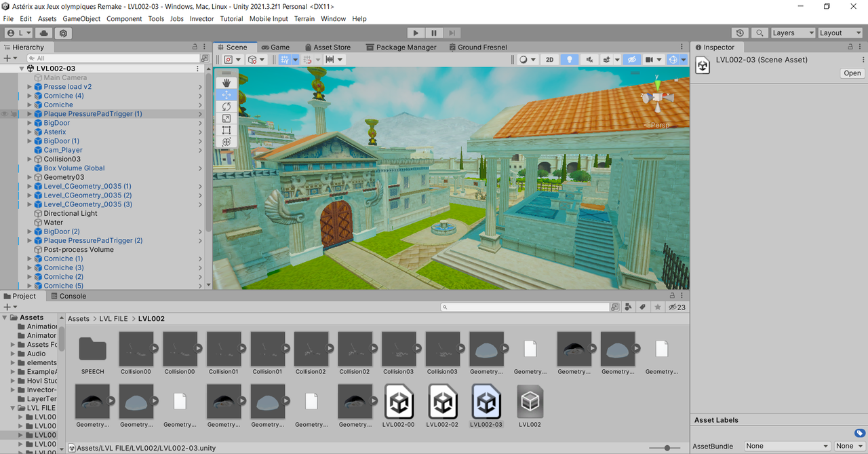Click LVL FILE in breadcrumb path
Screen dimensions: 868x454
point(113,318)
